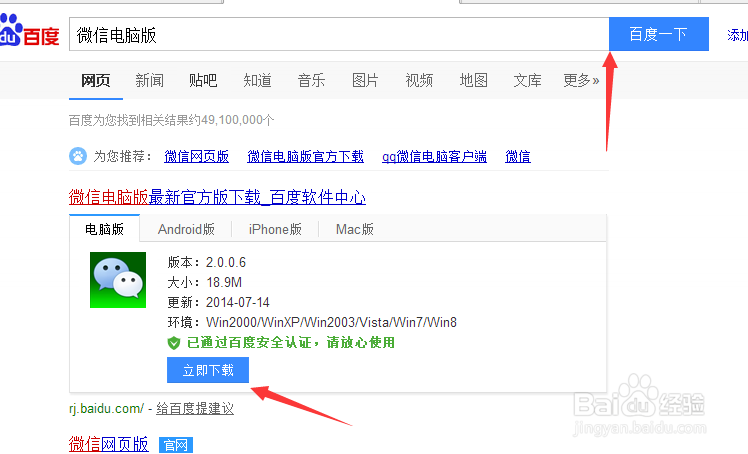This screenshot has height=454, width=748.
Task: Select the 电脑版 version tab
Action: pyautogui.click(x=104, y=229)
